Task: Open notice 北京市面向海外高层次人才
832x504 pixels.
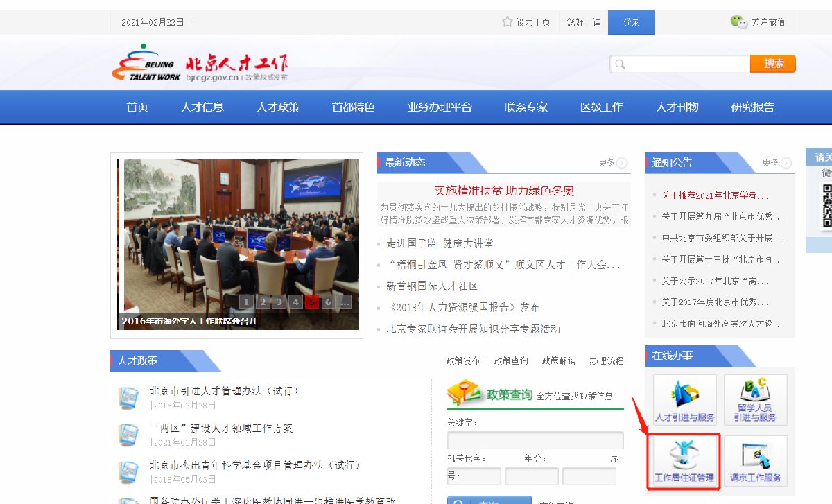Action: coord(723,324)
